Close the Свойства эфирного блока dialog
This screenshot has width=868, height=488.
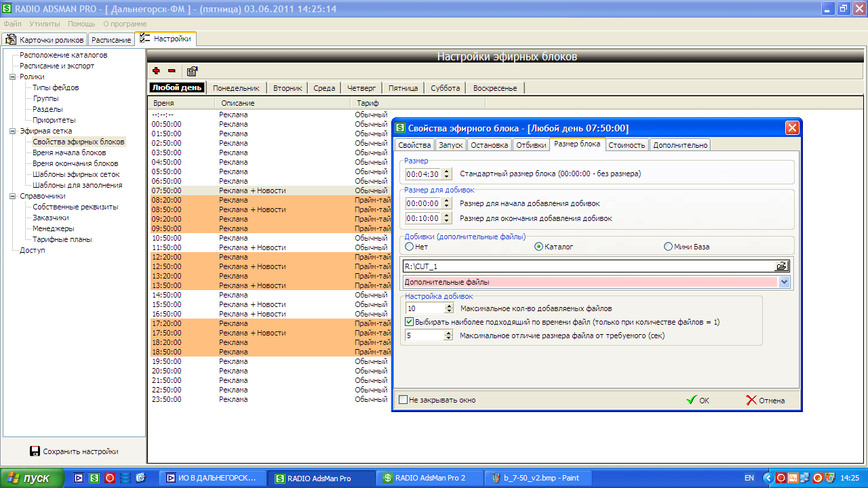point(791,127)
